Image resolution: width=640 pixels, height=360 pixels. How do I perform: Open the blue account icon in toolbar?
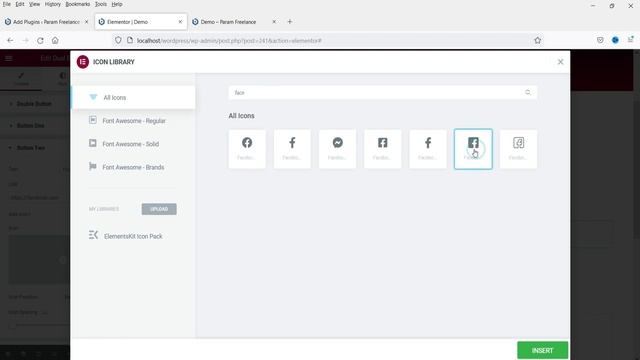(615, 40)
